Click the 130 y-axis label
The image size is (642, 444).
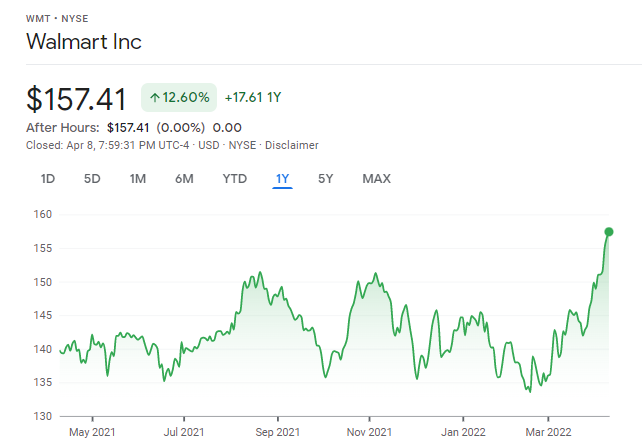(x=43, y=416)
